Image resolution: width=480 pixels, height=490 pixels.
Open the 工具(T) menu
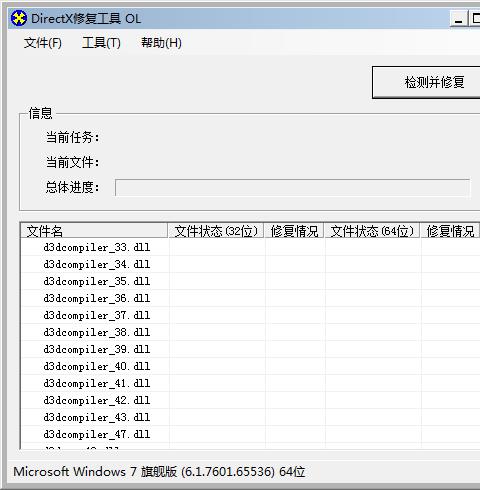point(101,43)
